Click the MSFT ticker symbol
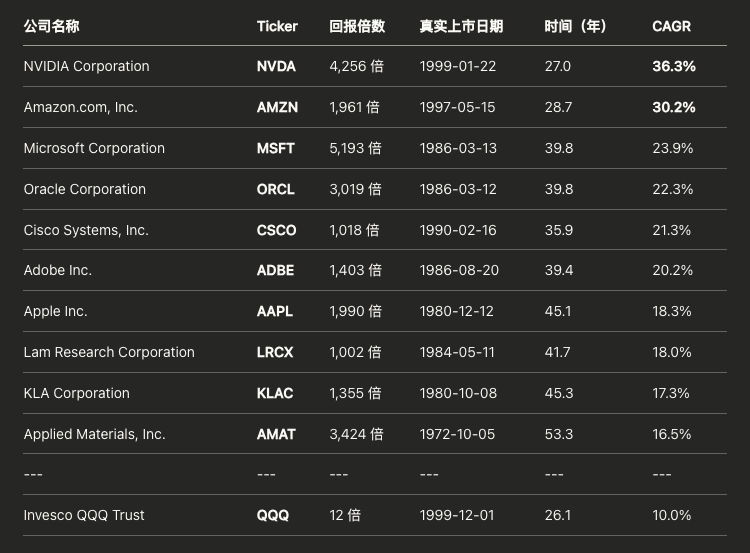Image resolution: width=750 pixels, height=553 pixels. pos(275,148)
